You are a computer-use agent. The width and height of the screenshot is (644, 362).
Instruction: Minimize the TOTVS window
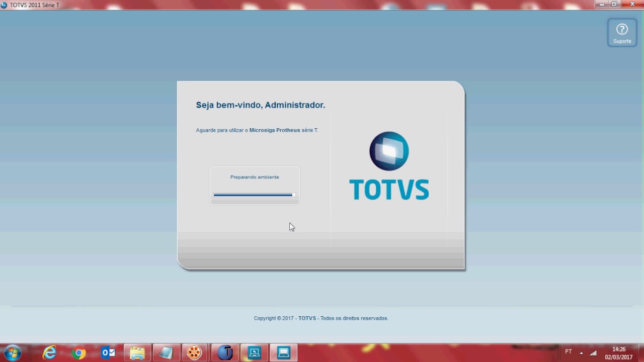[602, 4]
